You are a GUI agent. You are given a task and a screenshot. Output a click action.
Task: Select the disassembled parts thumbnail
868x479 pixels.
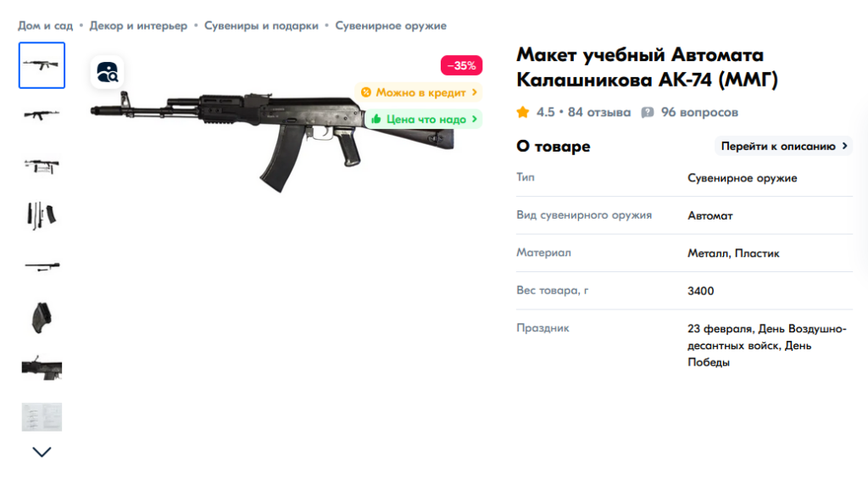[x=42, y=215]
